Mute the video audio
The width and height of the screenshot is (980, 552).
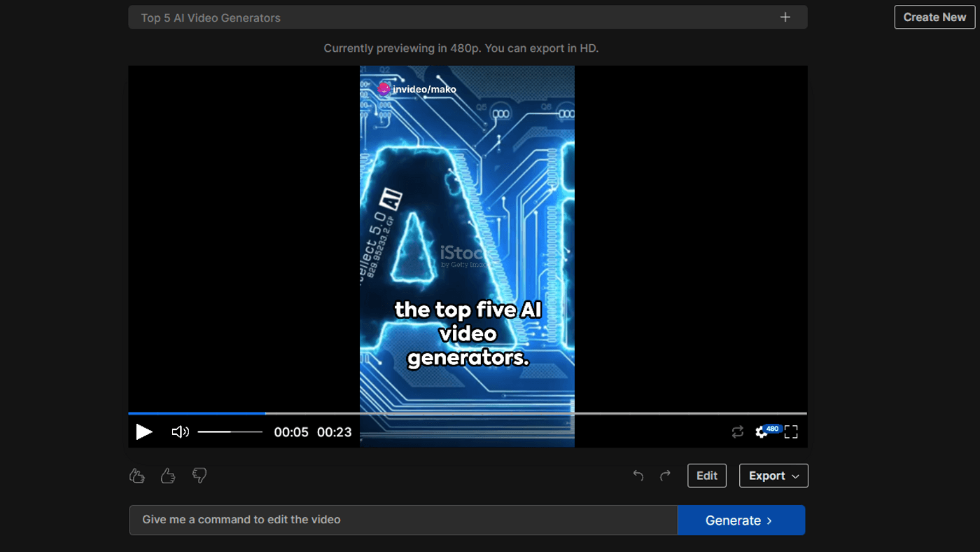pyautogui.click(x=180, y=432)
